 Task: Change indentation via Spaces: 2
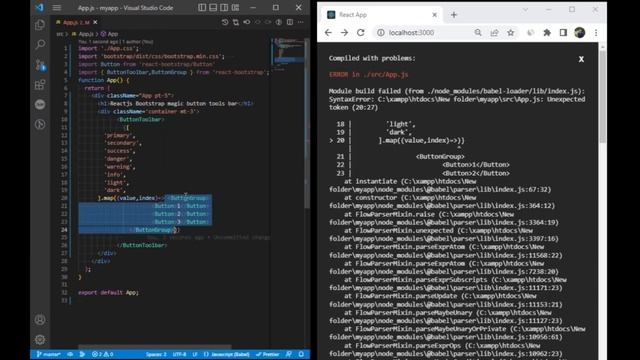pos(156,354)
